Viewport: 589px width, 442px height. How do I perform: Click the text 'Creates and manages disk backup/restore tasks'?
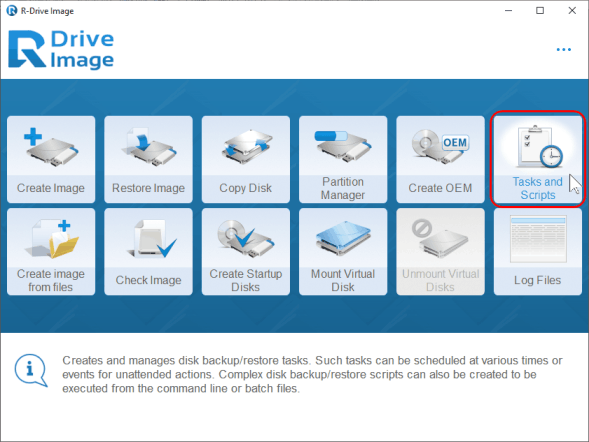point(186,361)
